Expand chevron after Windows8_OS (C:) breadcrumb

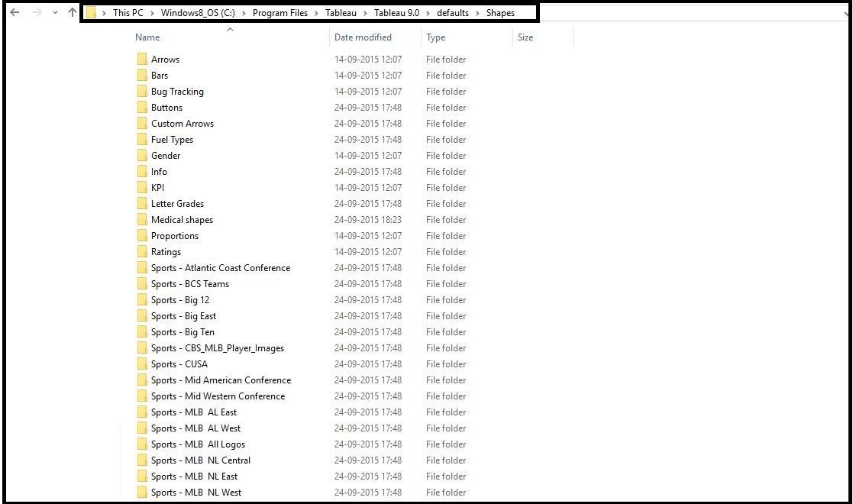tap(244, 13)
